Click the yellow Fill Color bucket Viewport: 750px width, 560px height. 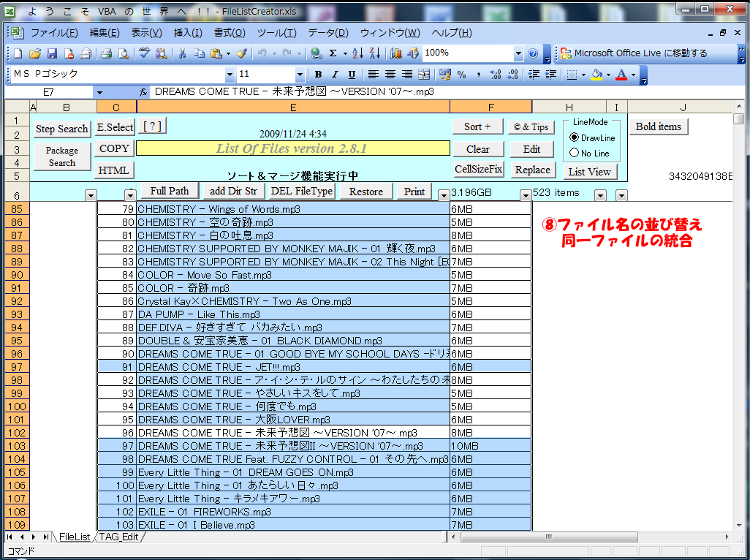coord(596,75)
